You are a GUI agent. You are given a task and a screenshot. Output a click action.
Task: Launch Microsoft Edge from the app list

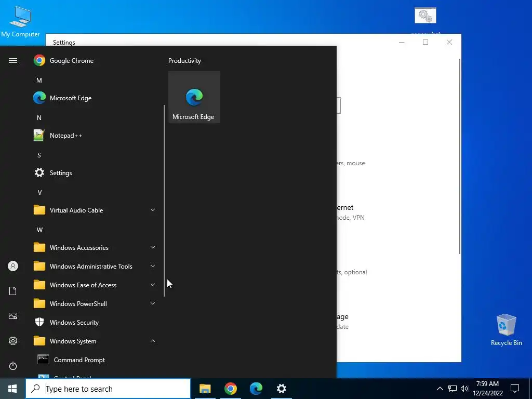[x=95, y=98]
